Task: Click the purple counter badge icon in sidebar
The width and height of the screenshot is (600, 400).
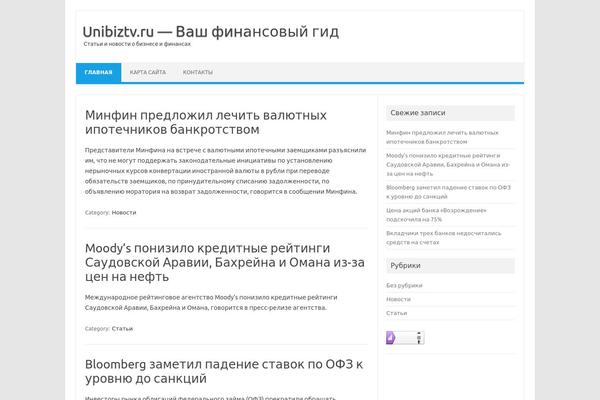Action: [405, 338]
